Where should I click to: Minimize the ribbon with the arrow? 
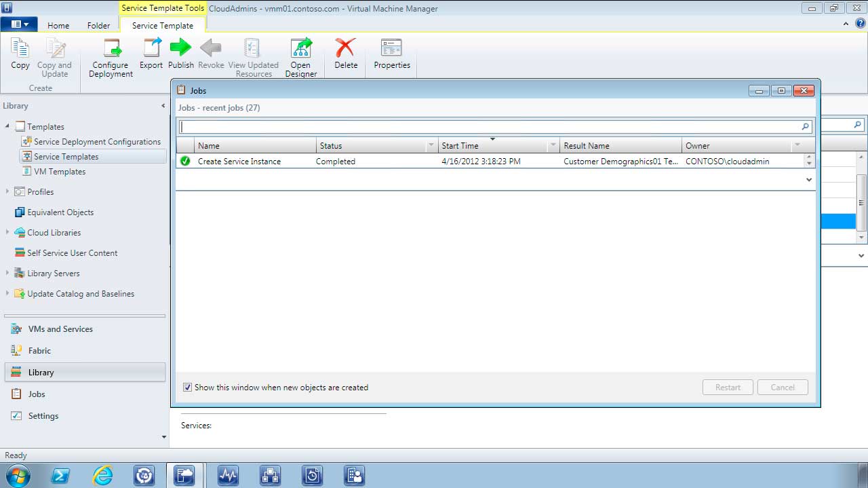click(x=846, y=23)
